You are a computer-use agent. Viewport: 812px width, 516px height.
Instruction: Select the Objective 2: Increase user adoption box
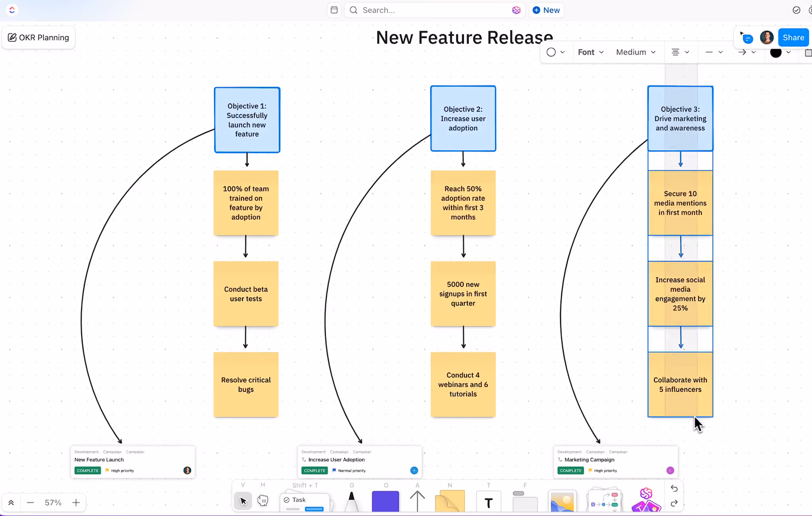tap(463, 119)
